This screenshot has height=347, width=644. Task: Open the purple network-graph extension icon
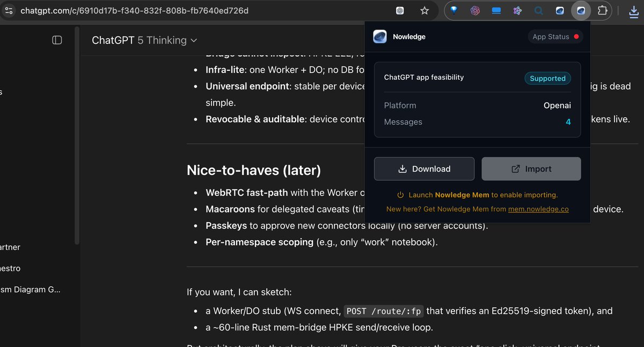[517, 11]
